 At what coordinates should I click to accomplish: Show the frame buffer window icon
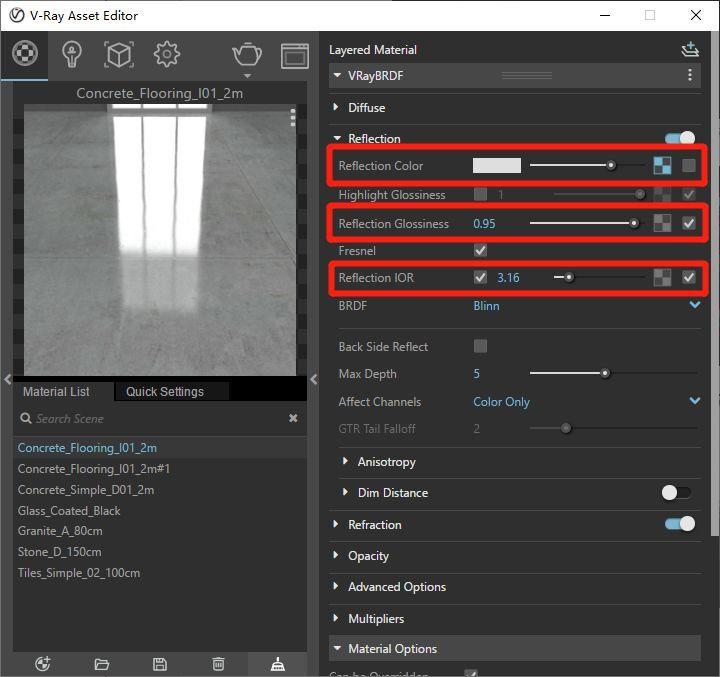[294, 56]
